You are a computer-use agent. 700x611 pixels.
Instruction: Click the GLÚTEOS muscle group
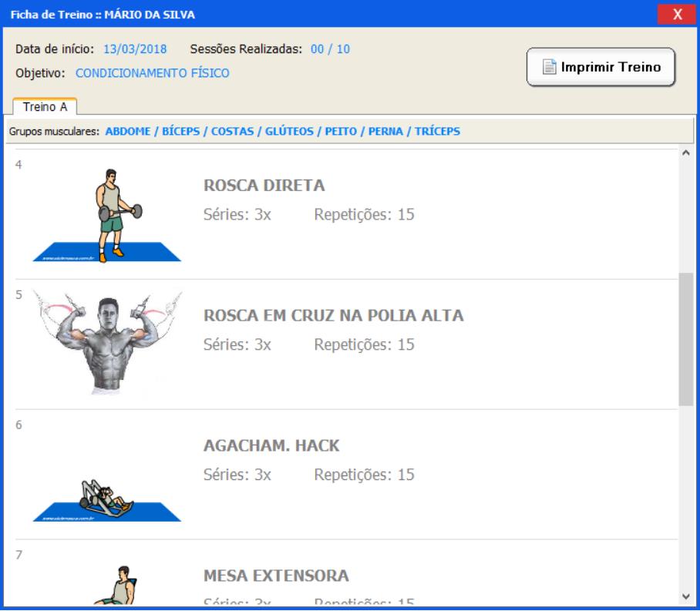pos(289,131)
